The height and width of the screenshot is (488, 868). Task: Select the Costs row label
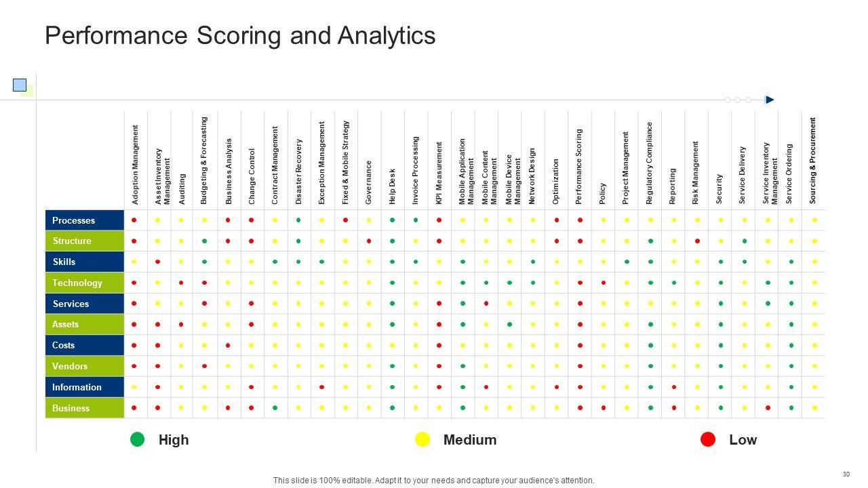(64, 345)
